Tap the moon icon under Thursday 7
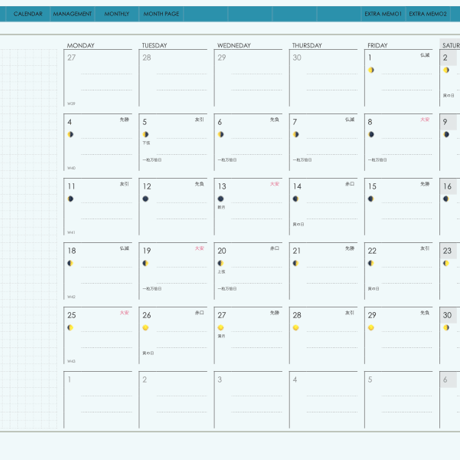 click(x=296, y=134)
